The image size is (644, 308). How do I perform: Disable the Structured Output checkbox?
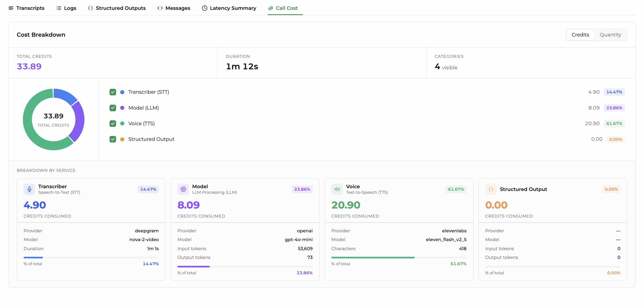pyautogui.click(x=113, y=139)
